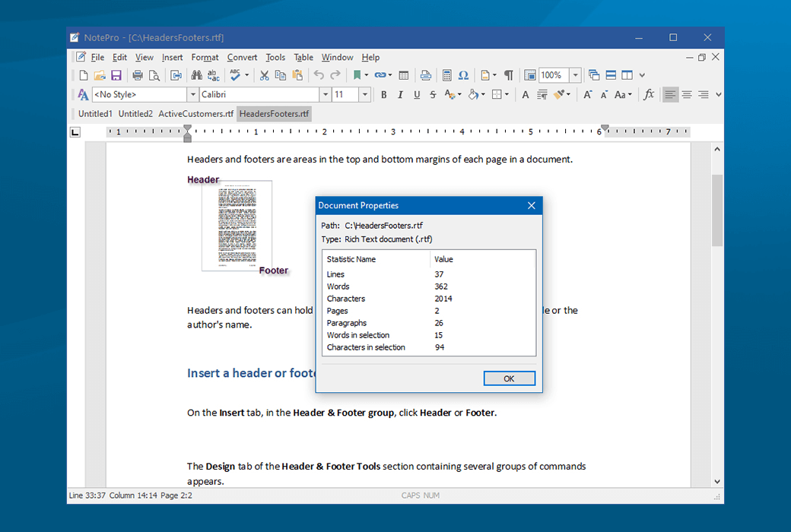This screenshot has width=791, height=532.
Task: Align the text left
Action: pyautogui.click(x=670, y=94)
